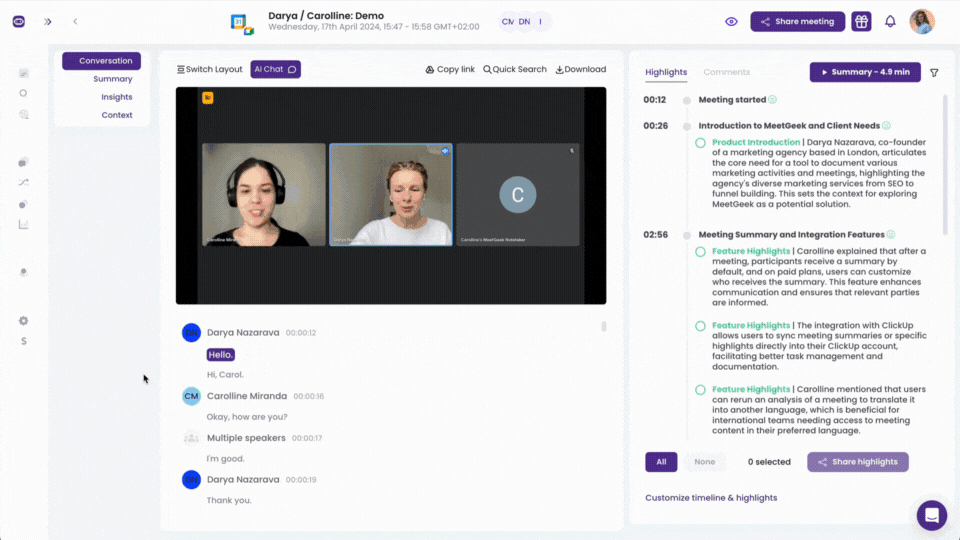Viewport: 960px width, 540px height.
Task: Click Darya Nazarava avatar at 00:00:19
Action: (191, 479)
